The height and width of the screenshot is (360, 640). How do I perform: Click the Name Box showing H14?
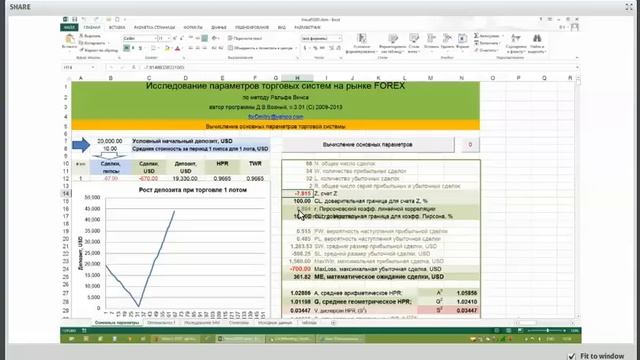[x=79, y=67]
